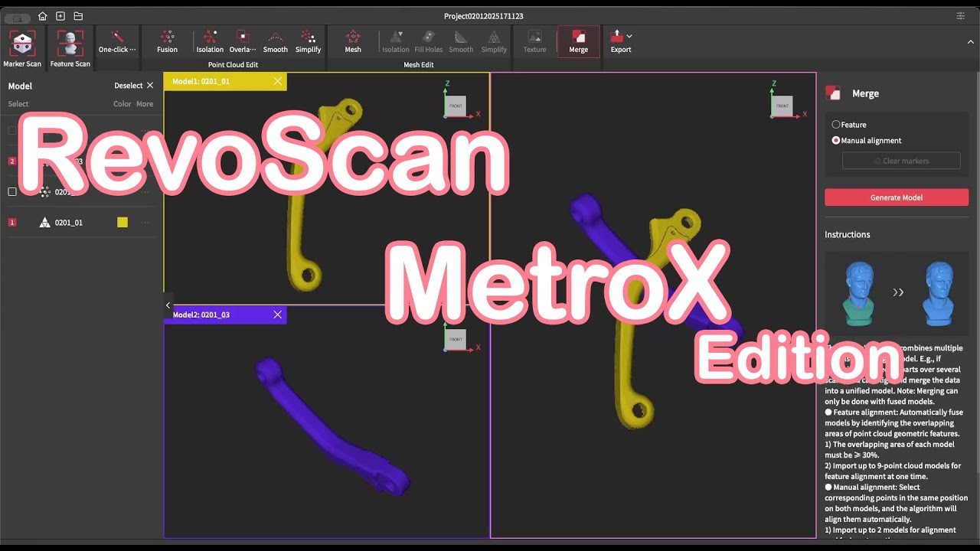Open the Overlap detection tool
The height and width of the screenshot is (551, 980).
pyautogui.click(x=243, y=42)
